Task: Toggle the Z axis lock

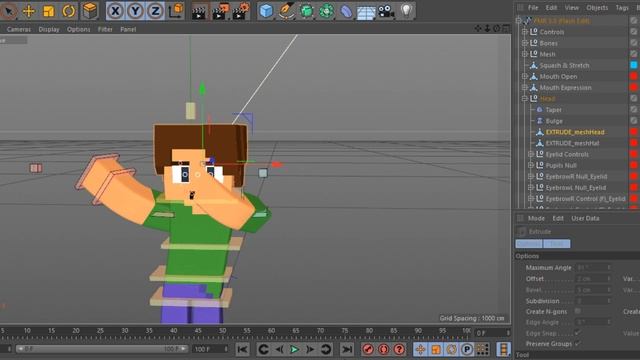Action: coord(156,11)
